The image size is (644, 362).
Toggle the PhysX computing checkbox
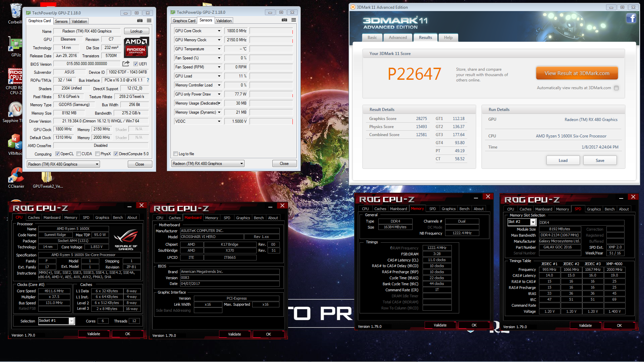pyautogui.click(x=97, y=154)
